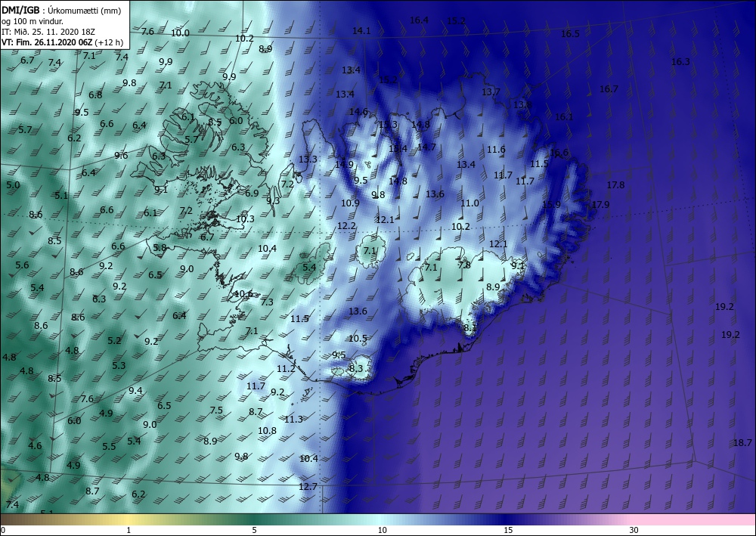Click the 10.5 value
Viewport: 756px width, 536px height.
click(358, 339)
